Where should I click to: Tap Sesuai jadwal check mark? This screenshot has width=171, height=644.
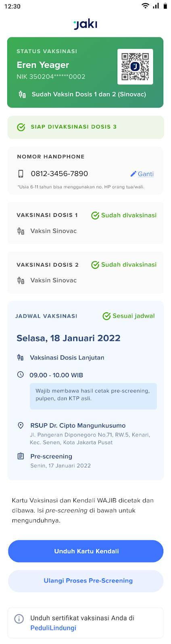point(106,316)
